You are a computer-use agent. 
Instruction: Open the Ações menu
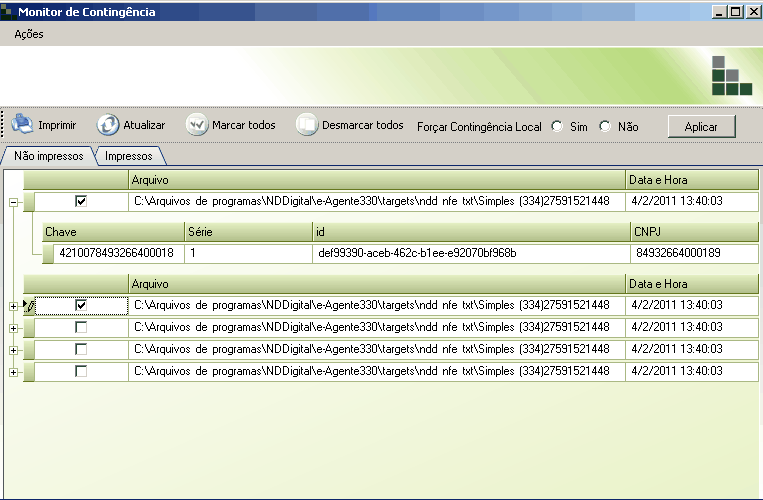click(29, 34)
